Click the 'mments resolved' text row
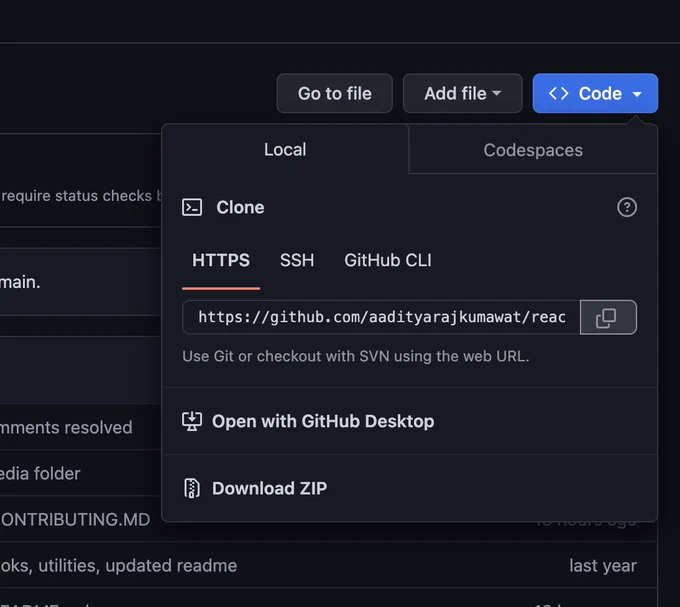The image size is (680, 607). tap(66, 428)
